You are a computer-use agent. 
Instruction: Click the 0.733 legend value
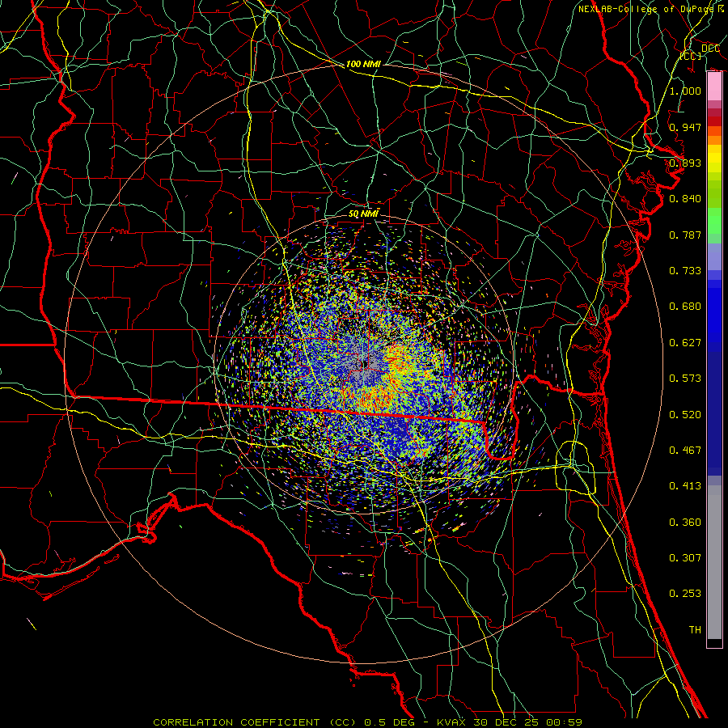point(685,271)
